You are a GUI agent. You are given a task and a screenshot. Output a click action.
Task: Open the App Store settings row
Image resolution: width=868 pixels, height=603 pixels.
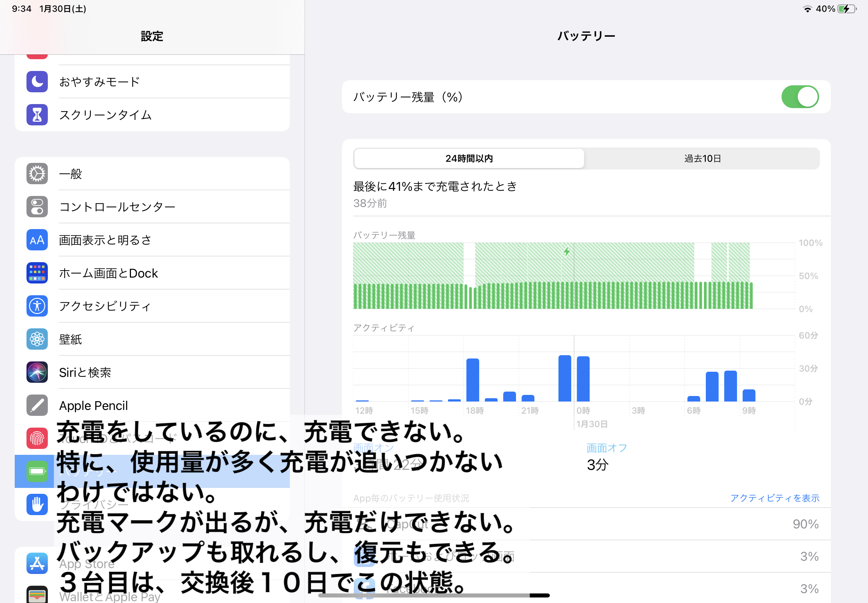tap(37, 563)
